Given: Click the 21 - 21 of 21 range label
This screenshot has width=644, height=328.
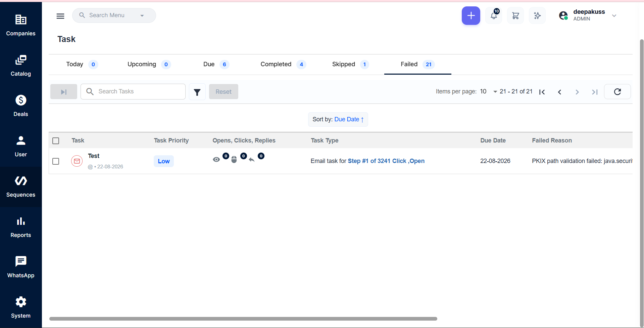Looking at the screenshot, I should point(516,91).
